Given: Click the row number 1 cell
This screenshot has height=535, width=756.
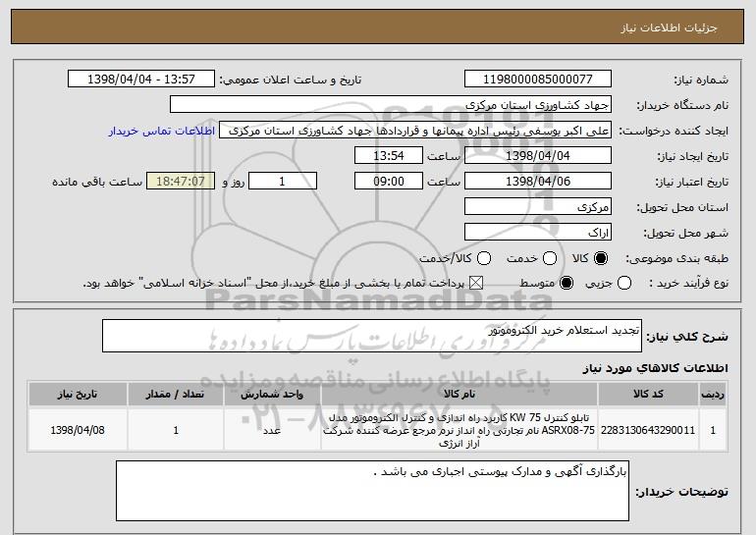Looking at the screenshot, I should pos(713,430).
